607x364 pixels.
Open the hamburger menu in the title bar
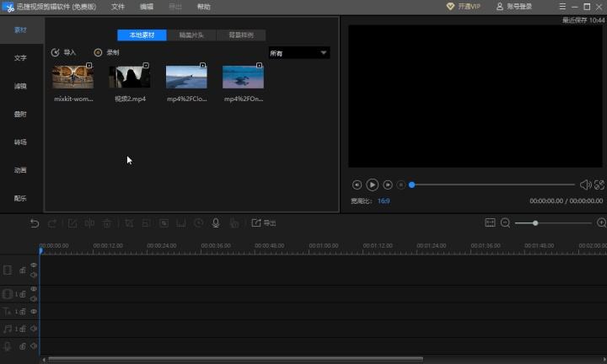coord(562,7)
